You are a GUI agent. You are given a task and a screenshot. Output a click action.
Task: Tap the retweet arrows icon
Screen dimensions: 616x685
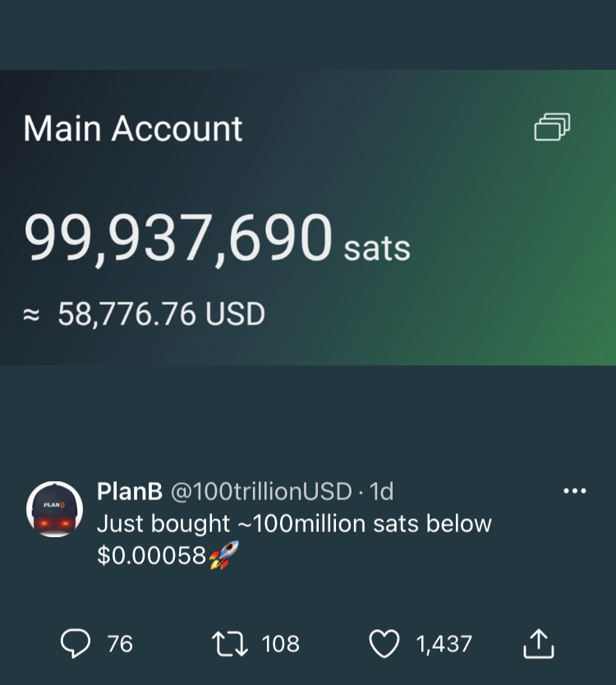pyautogui.click(x=231, y=643)
